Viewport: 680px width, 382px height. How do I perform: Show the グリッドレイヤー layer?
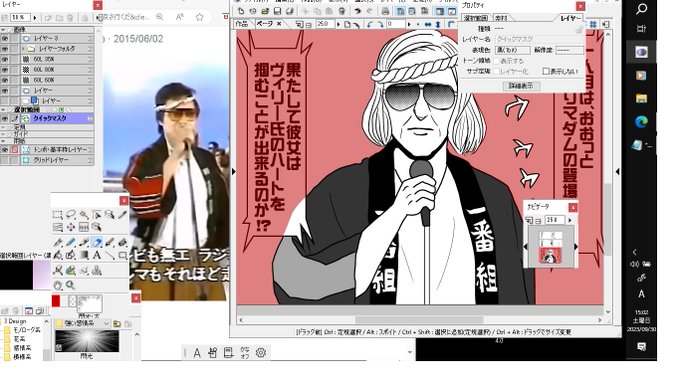coord(5,160)
